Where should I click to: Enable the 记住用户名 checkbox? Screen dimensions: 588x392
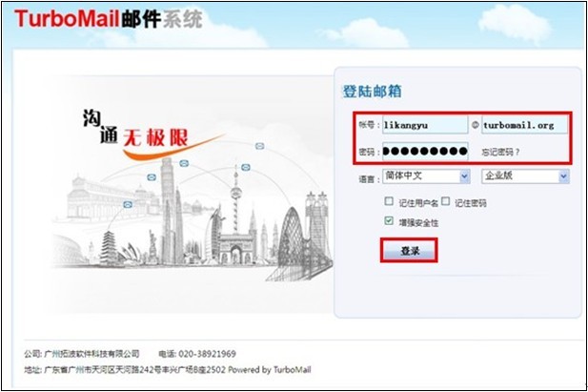point(389,201)
